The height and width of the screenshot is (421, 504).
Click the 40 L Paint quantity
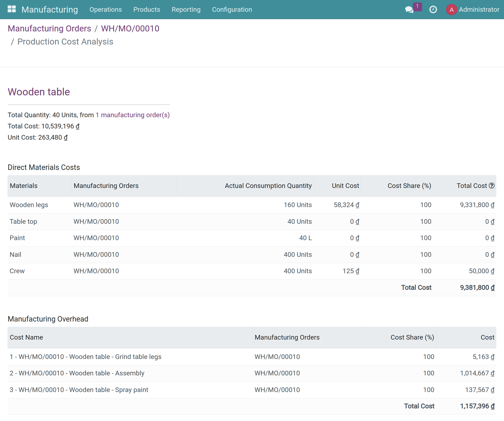pyautogui.click(x=306, y=238)
